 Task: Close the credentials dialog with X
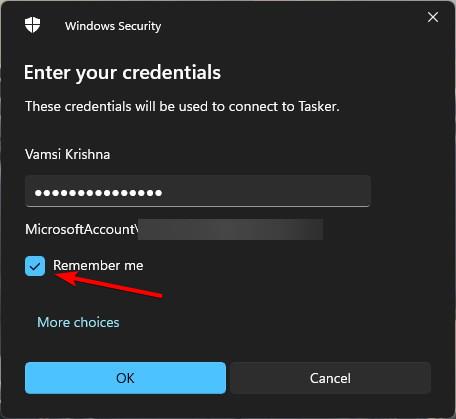(x=433, y=17)
